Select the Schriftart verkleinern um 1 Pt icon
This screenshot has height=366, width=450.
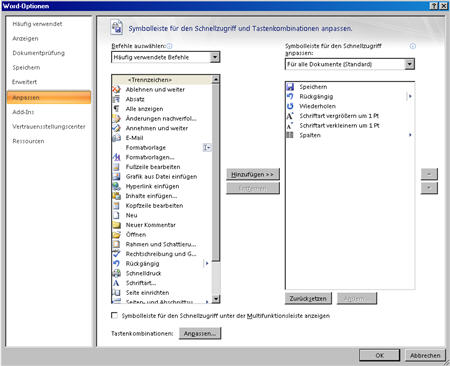coord(290,125)
